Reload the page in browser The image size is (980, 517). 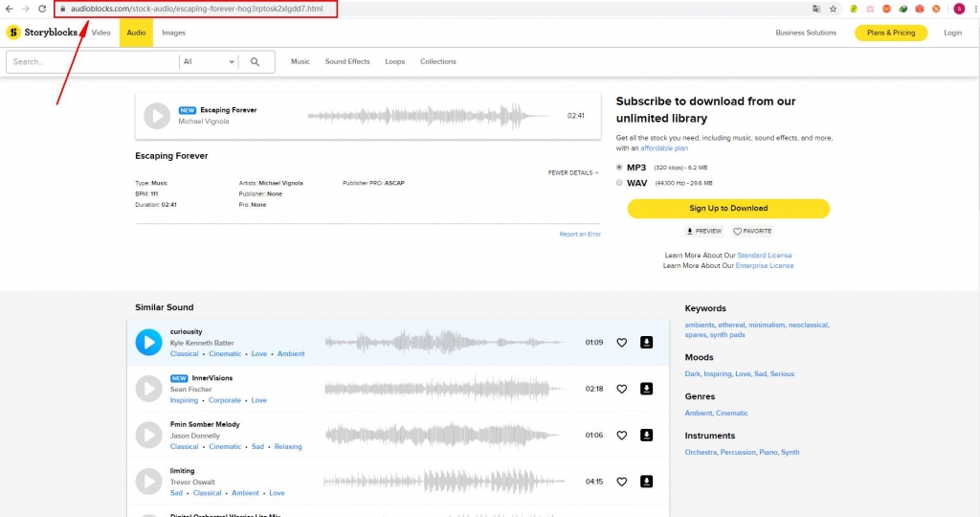pyautogui.click(x=42, y=9)
